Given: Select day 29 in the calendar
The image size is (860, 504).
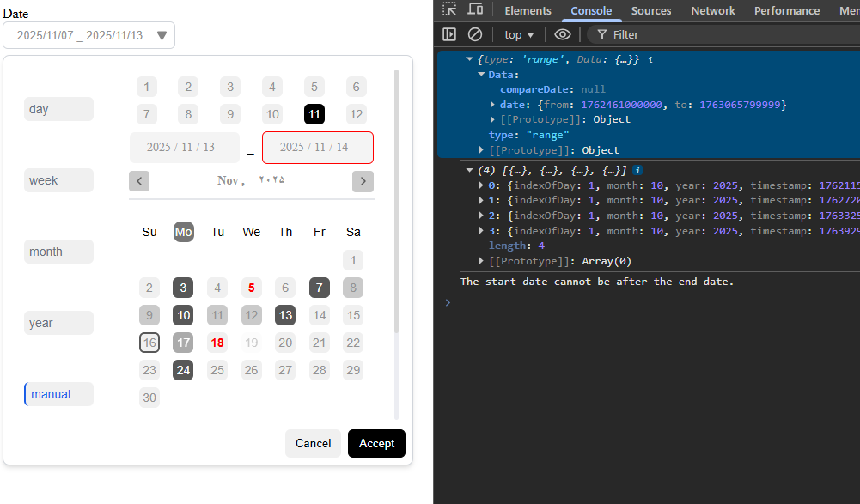Looking at the screenshot, I should point(353,370).
